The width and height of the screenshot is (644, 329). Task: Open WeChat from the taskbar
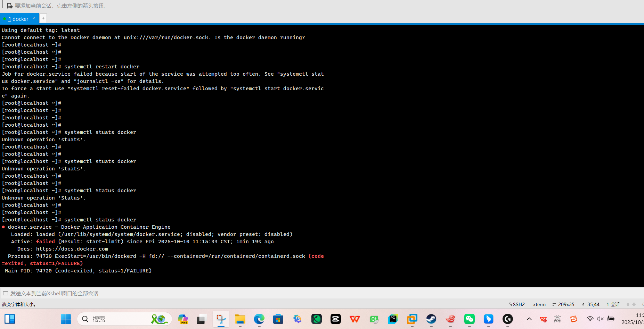point(470,319)
